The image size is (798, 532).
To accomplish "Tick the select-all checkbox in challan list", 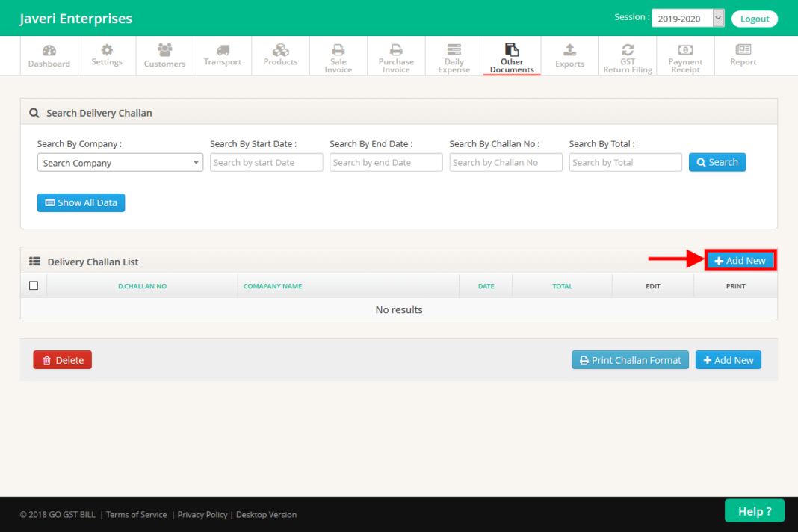I will 34,285.
